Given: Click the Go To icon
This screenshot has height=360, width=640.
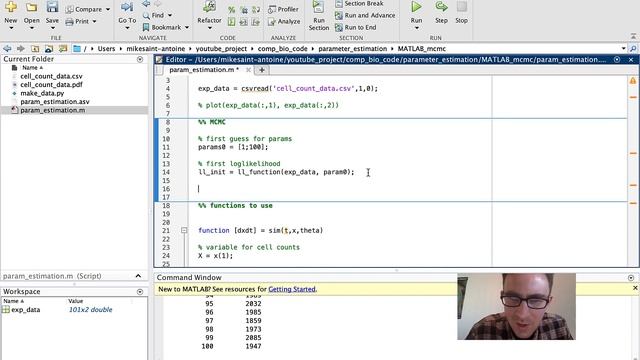Looking at the screenshot, I should click(x=127, y=7).
